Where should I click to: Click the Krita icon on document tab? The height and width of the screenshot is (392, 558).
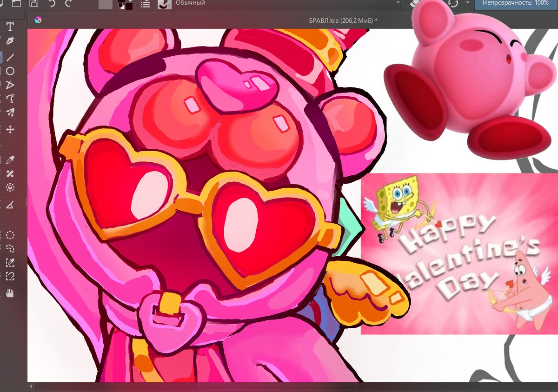(38, 20)
